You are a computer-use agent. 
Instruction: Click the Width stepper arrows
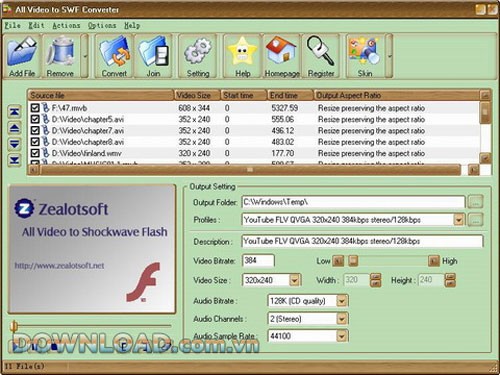376,280
